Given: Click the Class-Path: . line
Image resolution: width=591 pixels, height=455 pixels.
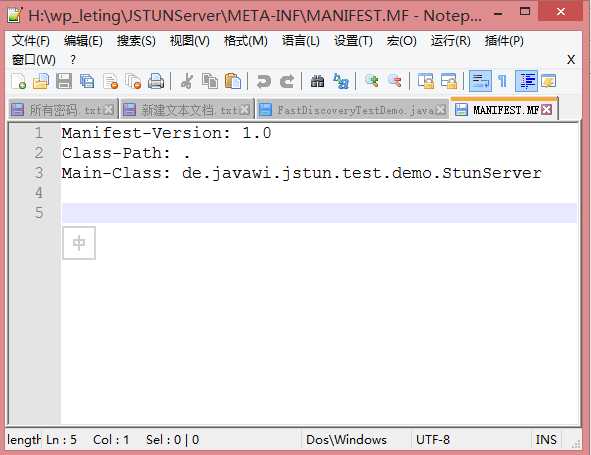Looking at the screenshot, I should [126, 153].
